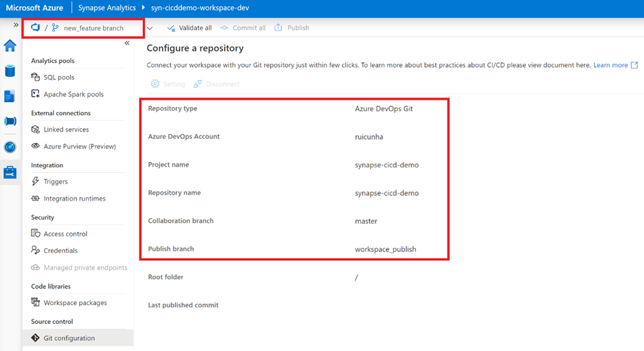Screen dimensions: 644x351
Task: Click the Azure DevOps Git value
Action: 384,109
